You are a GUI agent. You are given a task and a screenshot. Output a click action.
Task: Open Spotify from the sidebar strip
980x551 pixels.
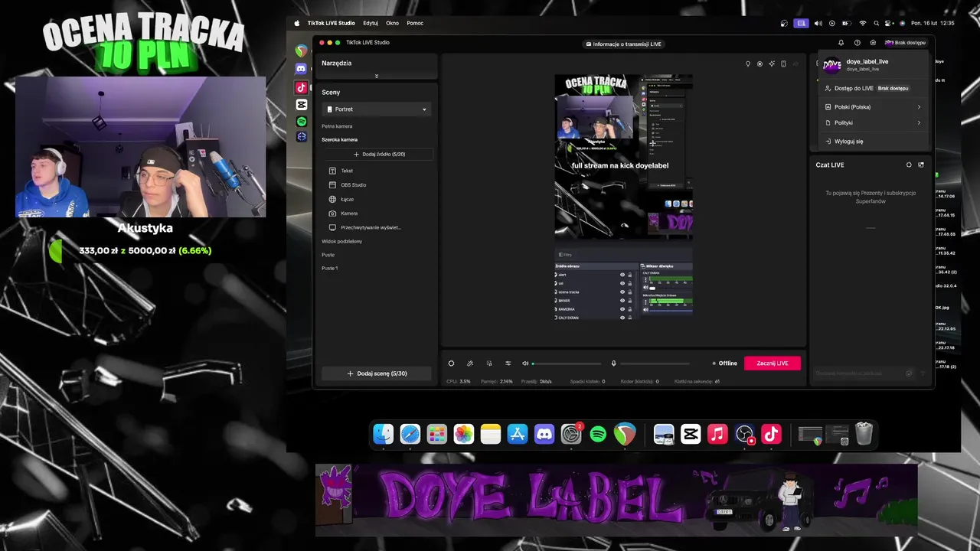302,122
